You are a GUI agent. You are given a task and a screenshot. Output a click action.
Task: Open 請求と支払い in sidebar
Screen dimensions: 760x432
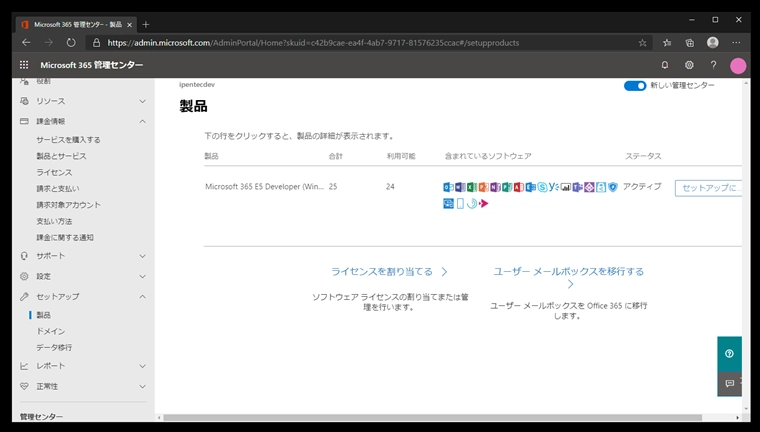pyautogui.click(x=58, y=189)
